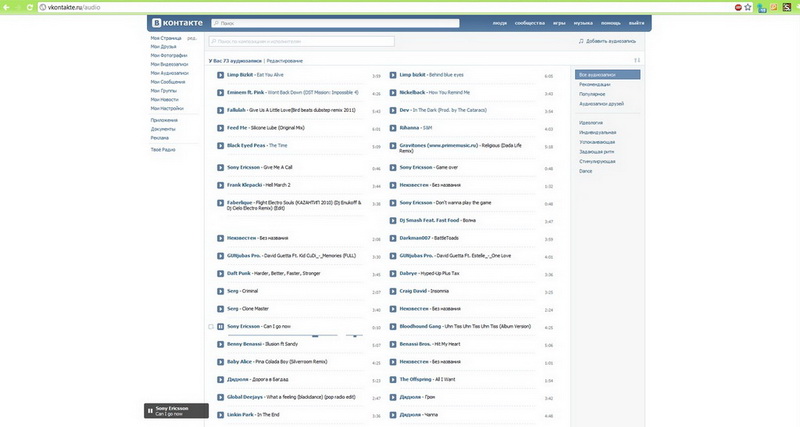Open музыка in the top menu
Viewport: 800px width, 427px height.
583,23
